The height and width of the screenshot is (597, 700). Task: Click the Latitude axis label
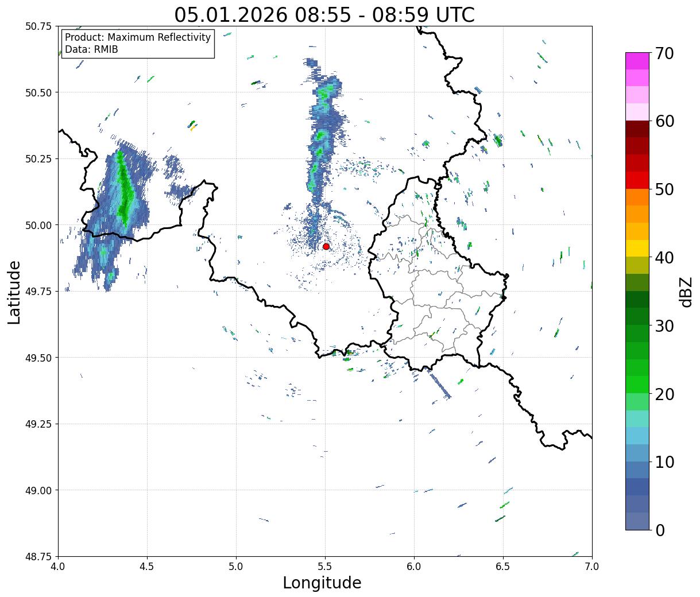pos(14,292)
